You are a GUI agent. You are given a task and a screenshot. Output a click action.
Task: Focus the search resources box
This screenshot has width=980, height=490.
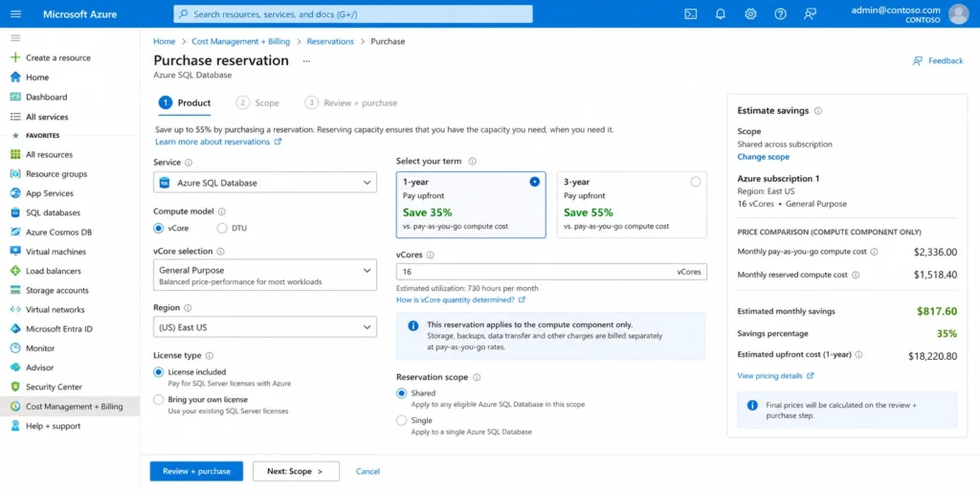point(353,13)
